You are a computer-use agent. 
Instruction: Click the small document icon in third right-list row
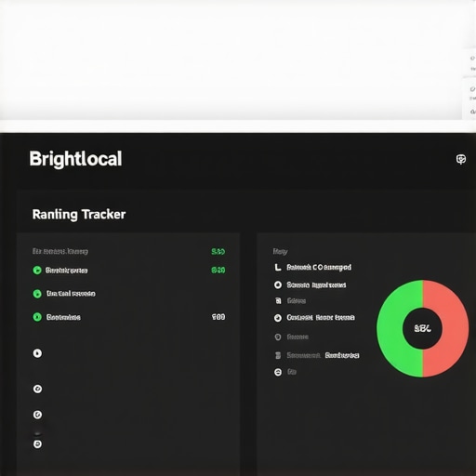point(278,300)
